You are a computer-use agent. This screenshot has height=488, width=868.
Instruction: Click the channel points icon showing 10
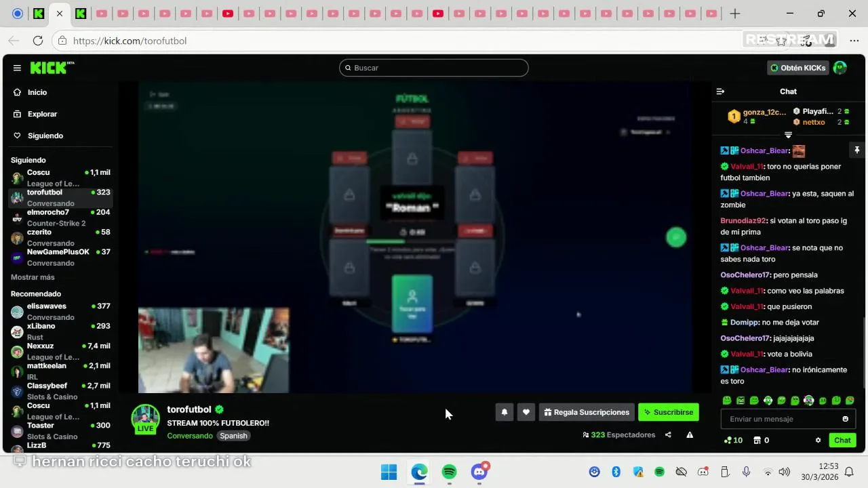tap(733, 440)
